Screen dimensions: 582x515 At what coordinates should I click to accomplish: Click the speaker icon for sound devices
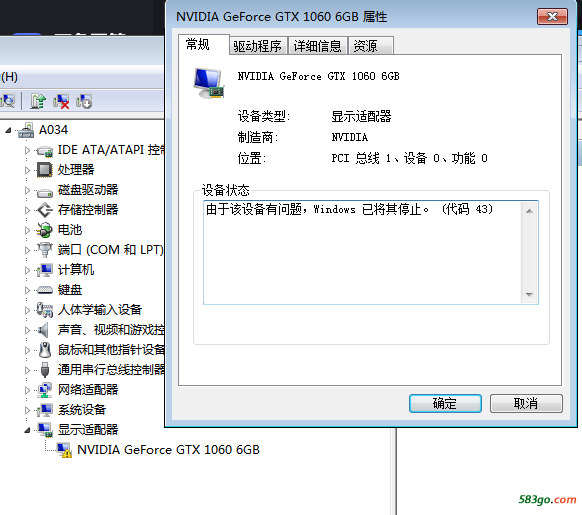pos(44,330)
